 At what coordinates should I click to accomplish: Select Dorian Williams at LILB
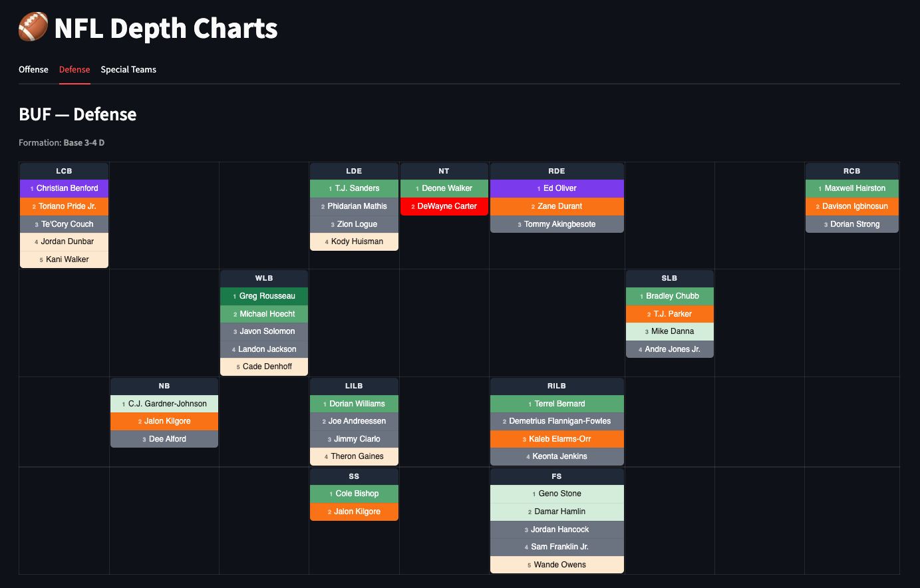tap(354, 404)
